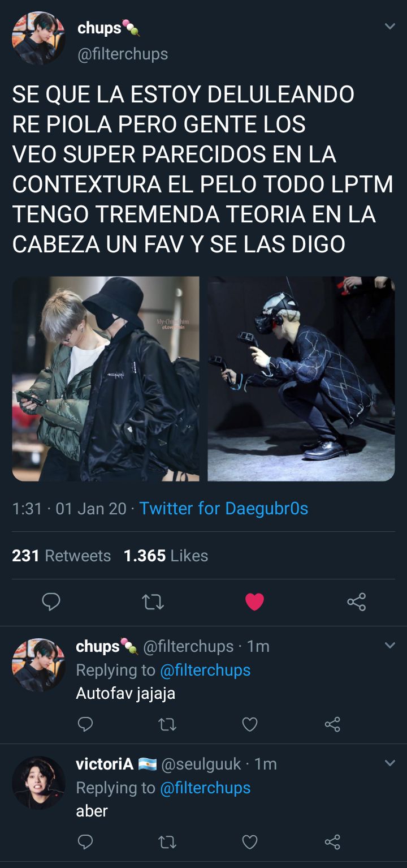Share the "Autofav jajaja" reply
The height and width of the screenshot is (868, 407).
pyautogui.click(x=332, y=724)
